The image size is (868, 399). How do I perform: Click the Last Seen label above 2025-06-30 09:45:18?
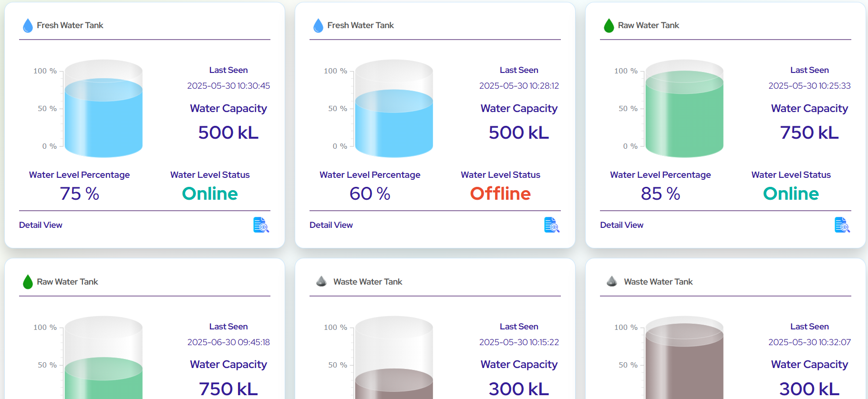(228, 327)
